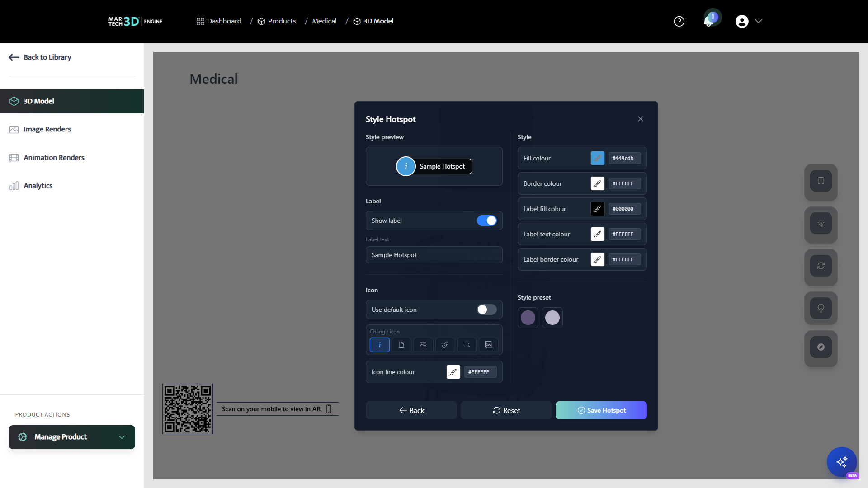868x488 pixels.
Task: Open the 3D Model sidebar item
Action: click(72, 101)
